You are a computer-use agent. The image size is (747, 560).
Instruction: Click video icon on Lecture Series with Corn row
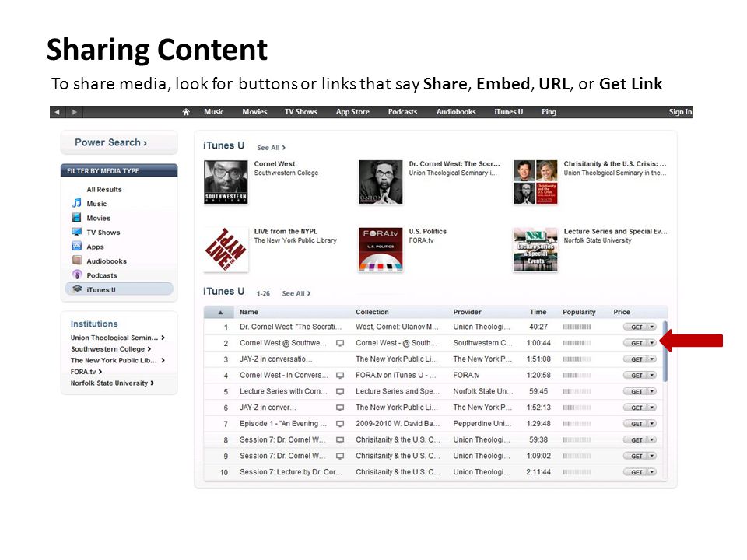click(x=340, y=391)
